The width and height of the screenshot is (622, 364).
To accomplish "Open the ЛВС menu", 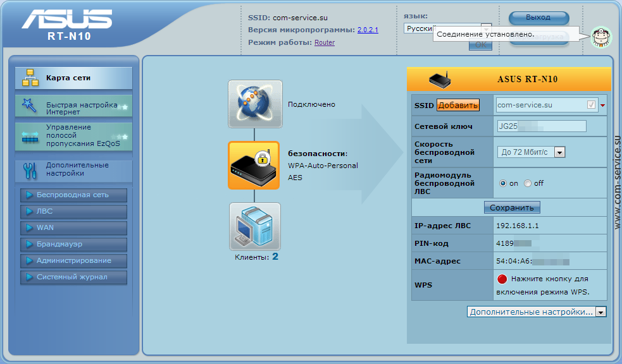I will click(x=74, y=212).
